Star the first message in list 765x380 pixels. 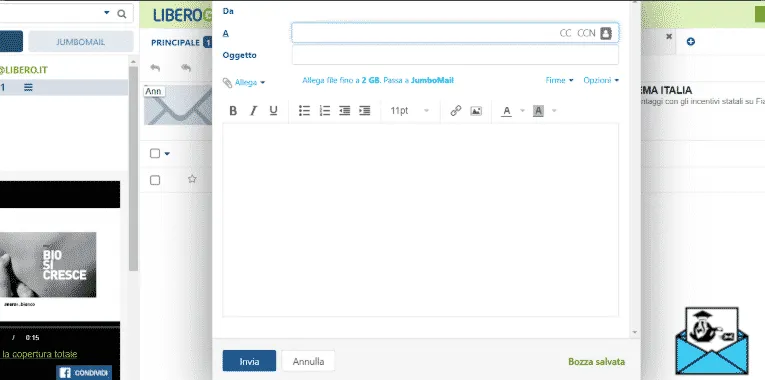tap(192, 179)
